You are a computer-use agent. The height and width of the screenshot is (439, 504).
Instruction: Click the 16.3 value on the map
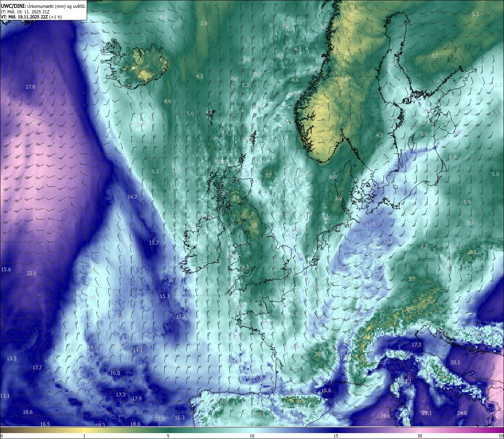click(180, 417)
